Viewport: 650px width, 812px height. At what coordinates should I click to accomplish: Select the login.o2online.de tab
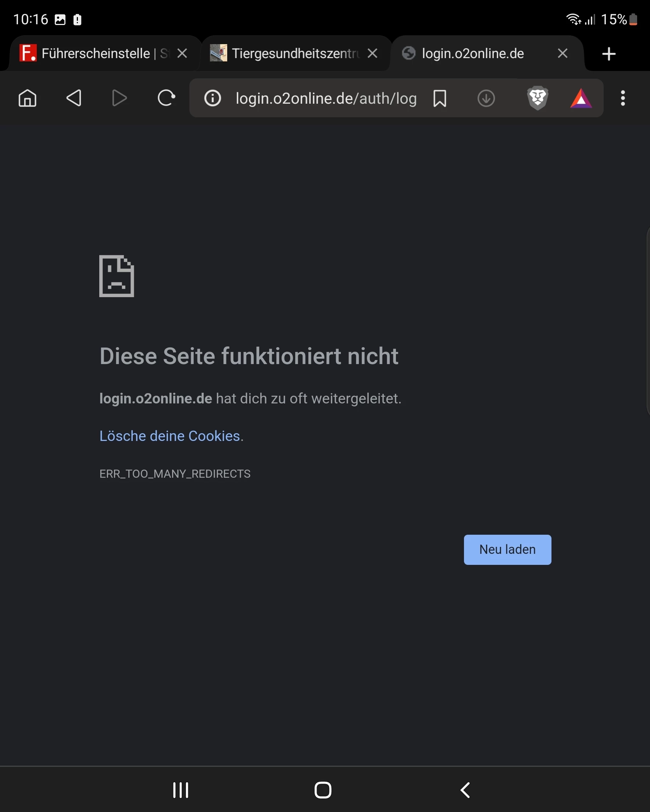click(473, 53)
